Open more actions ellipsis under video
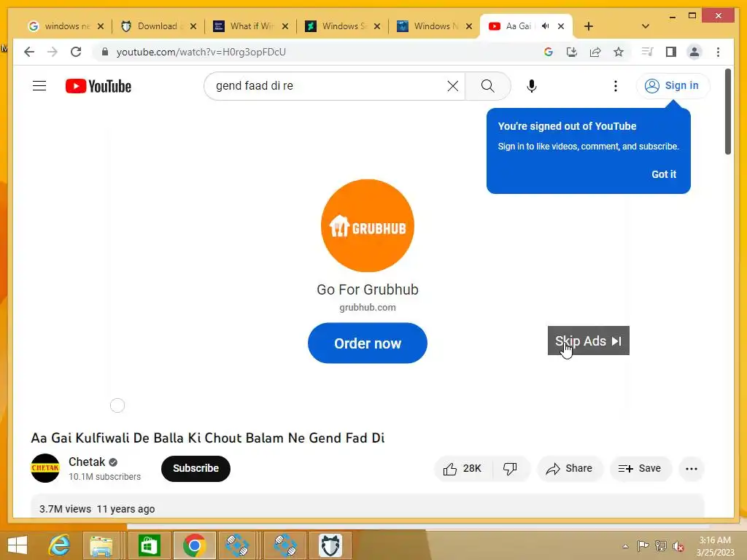Viewport: 747px width, 560px height. (692, 469)
